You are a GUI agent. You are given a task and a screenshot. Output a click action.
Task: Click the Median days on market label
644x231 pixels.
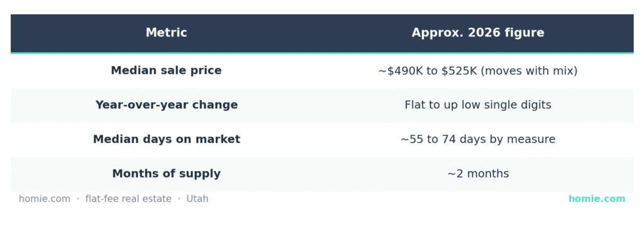[x=166, y=139]
